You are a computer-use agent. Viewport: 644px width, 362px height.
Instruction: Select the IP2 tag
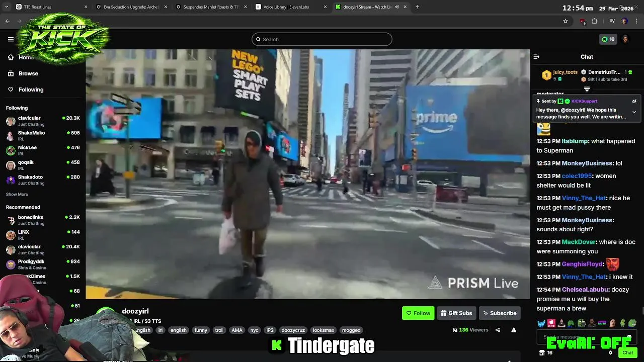click(x=270, y=330)
